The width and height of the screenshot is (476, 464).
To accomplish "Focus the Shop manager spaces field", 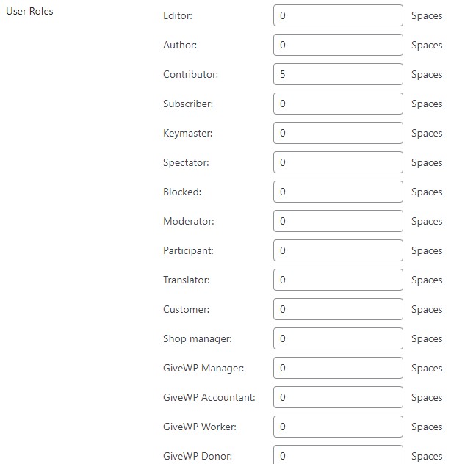I will [x=338, y=338].
